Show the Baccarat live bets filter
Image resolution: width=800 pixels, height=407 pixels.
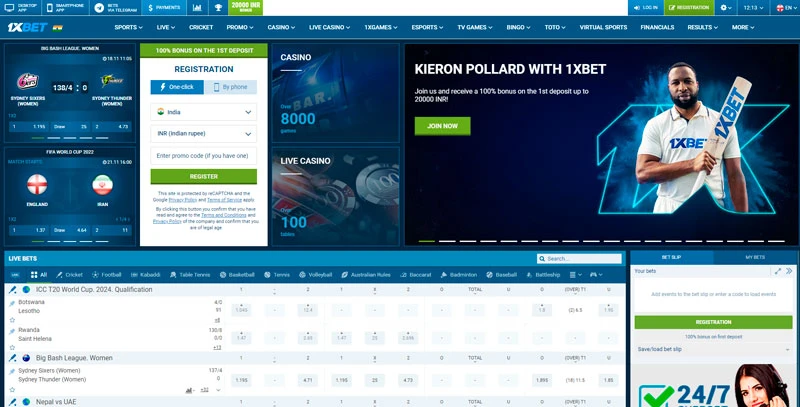(416, 274)
